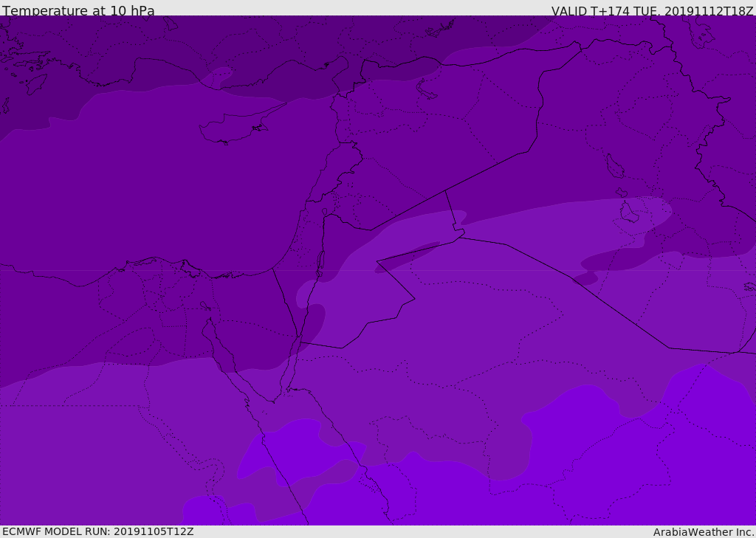Click the 'VALID T+174 TUE. 20191112T18Z' label
Viewport: 756px width, 538px height.
click(x=653, y=11)
